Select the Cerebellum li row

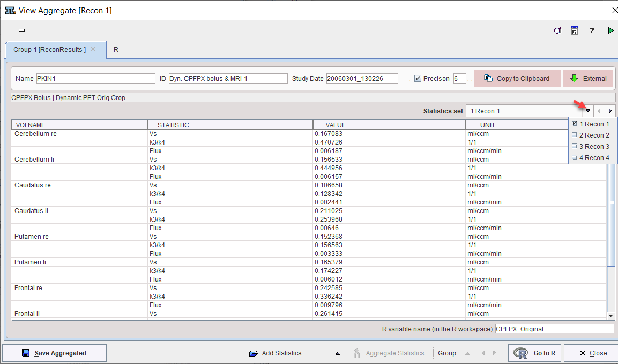(x=309, y=160)
